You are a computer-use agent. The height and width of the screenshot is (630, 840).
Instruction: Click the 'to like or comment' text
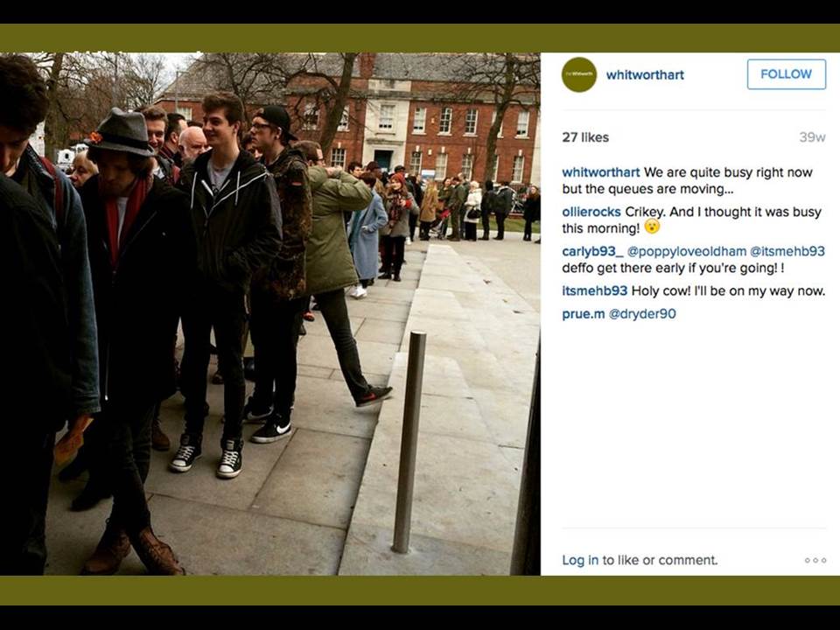pos(660,560)
